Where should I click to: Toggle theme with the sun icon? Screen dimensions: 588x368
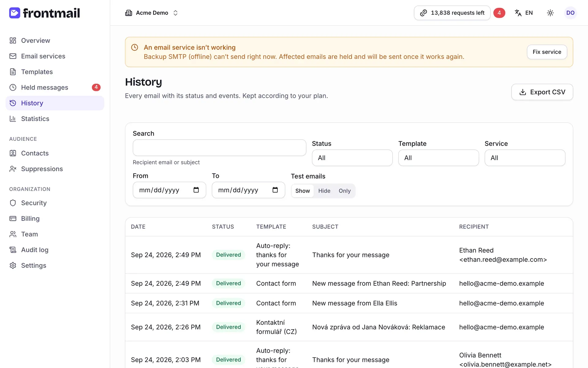point(550,13)
